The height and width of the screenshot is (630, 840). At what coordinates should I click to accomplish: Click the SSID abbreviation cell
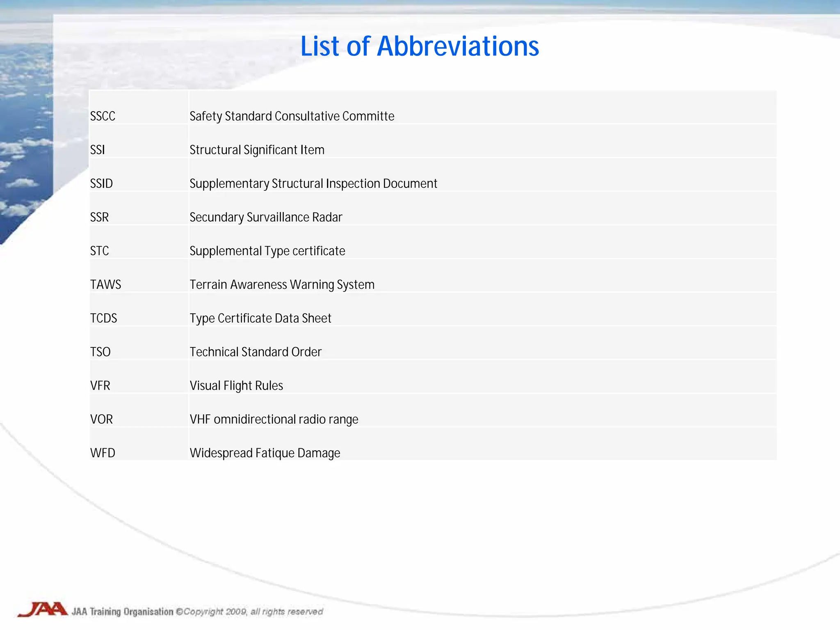coord(139,175)
